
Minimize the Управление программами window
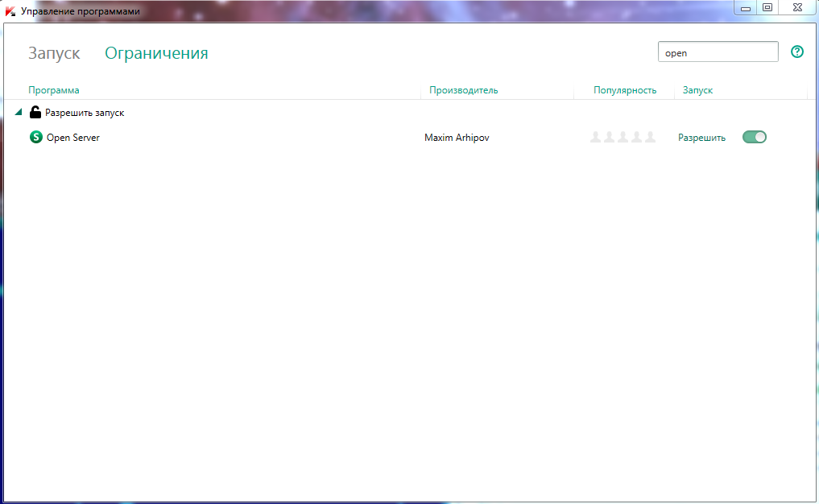pyautogui.click(x=746, y=8)
